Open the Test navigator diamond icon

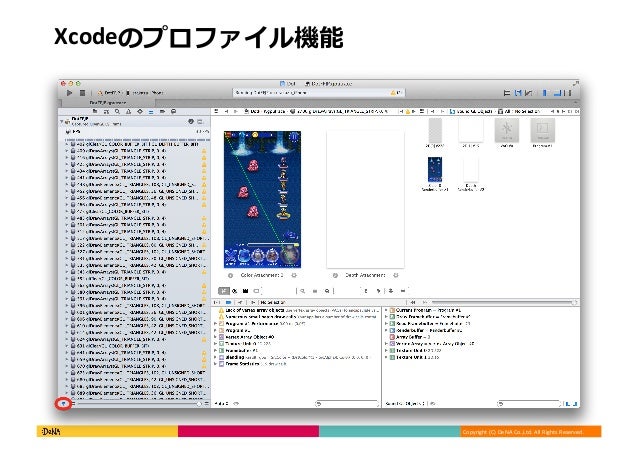(x=140, y=111)
